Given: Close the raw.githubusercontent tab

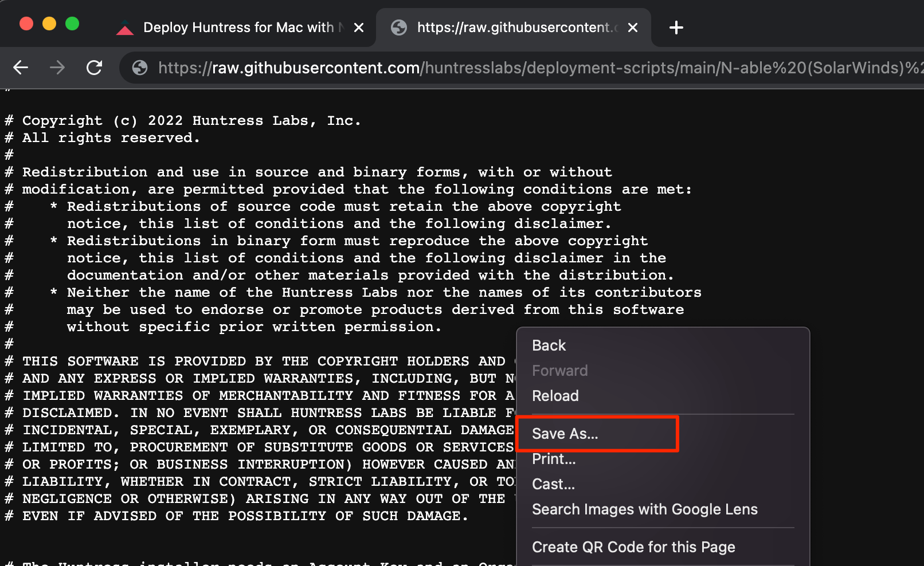Looking at the screenshot, I should pyautogui.click(x=633, y=27).
